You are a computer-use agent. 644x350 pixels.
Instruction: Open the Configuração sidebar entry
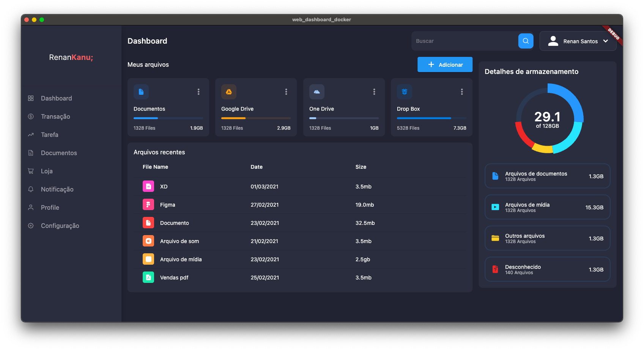(60, 225)
